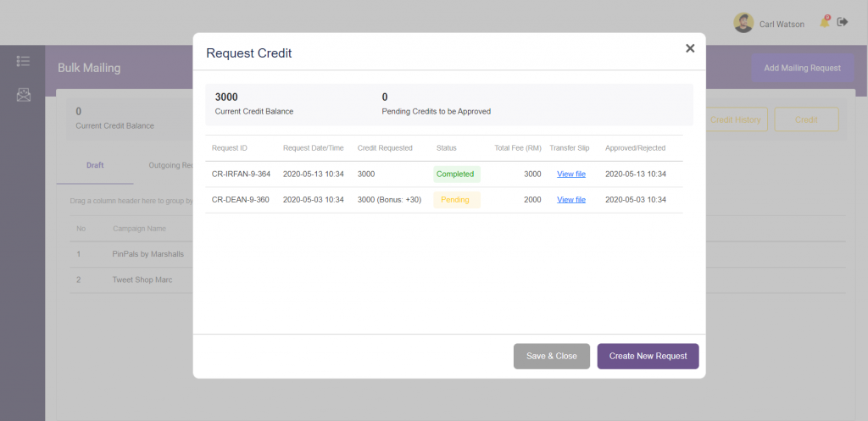Open the mail envelope sidebar icon

tap(23, 95)
